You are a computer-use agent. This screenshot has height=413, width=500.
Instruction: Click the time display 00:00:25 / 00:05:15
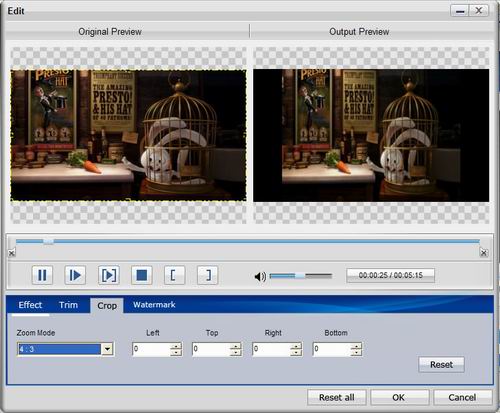pyautogui.click(x=391, y=275)
